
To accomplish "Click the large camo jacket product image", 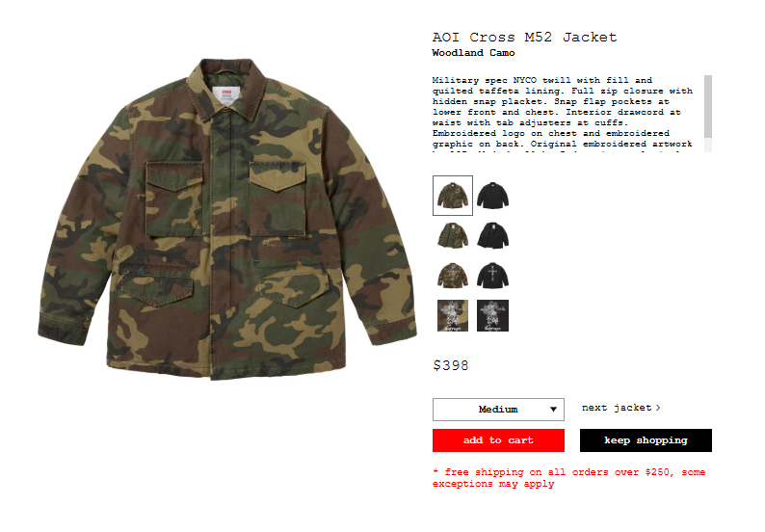I will click(x=227, y=219).
